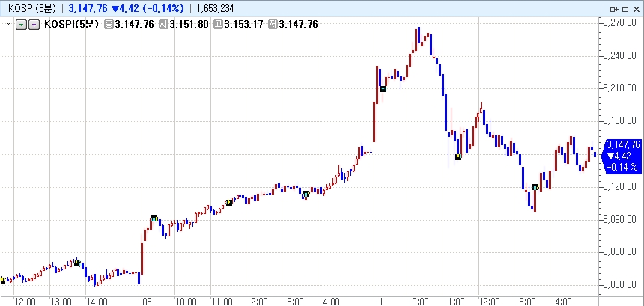Click the 시 opening price badge icon
This screenshot has height=306, width=644.
coord(162,25)
